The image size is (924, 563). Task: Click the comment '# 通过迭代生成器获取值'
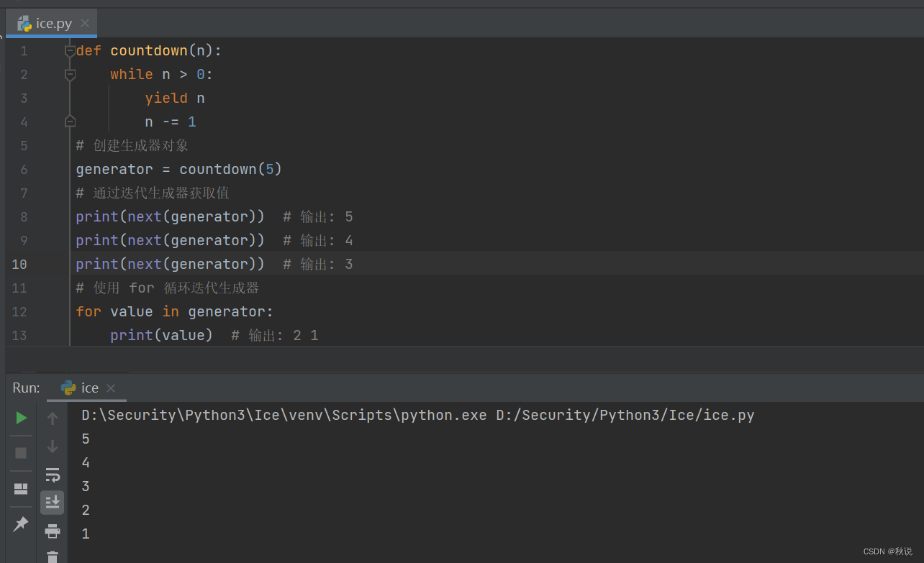coord(153,193)
